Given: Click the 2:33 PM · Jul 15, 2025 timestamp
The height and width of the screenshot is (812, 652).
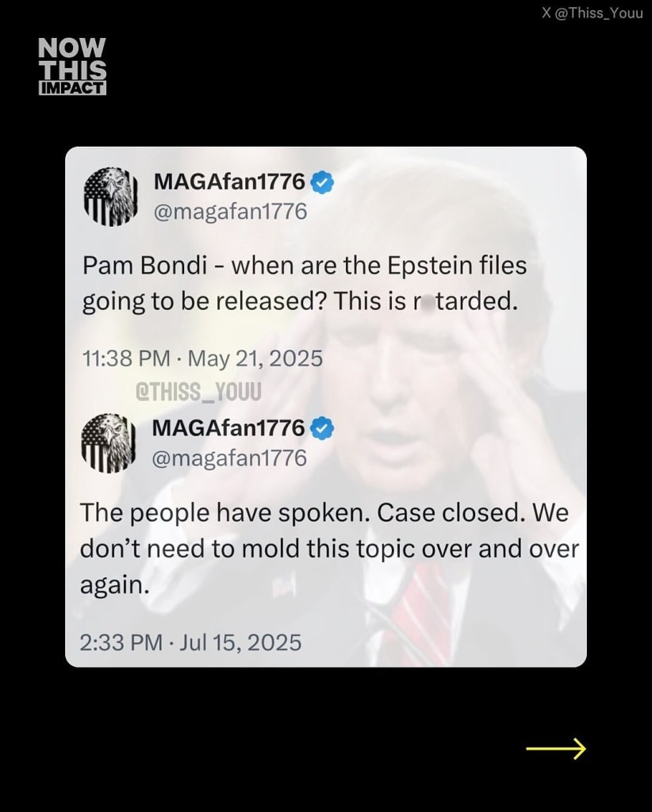Looking at the screenshot, I should [x=191, y=641].
